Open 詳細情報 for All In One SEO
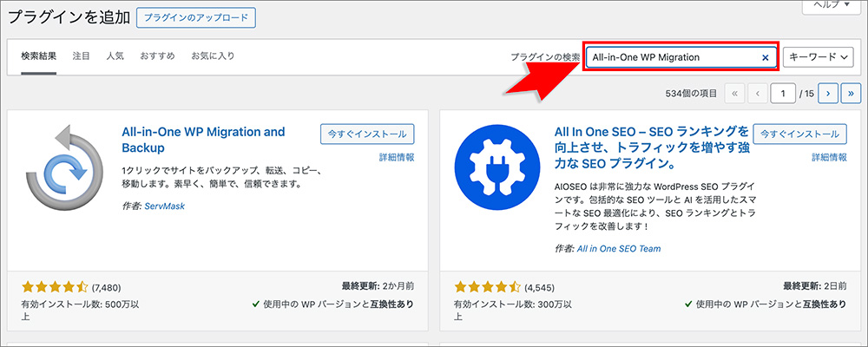Image resolution: width=868 pixels, height=347 pixels. (829, 157)
